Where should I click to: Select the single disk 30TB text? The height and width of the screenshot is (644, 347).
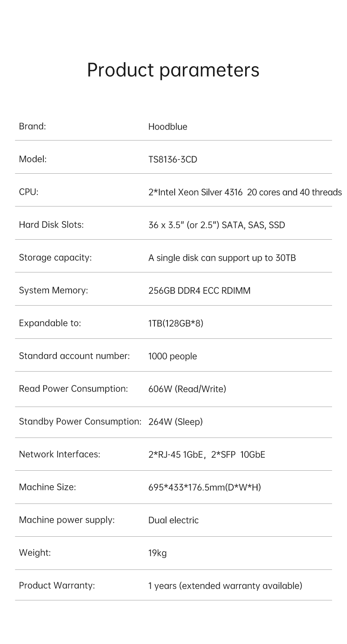(222, 258)
